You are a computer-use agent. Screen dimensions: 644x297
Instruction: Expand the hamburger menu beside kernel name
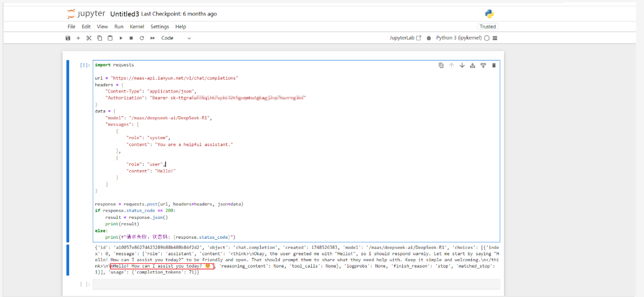pyautogui.click(x=495, y=38)
